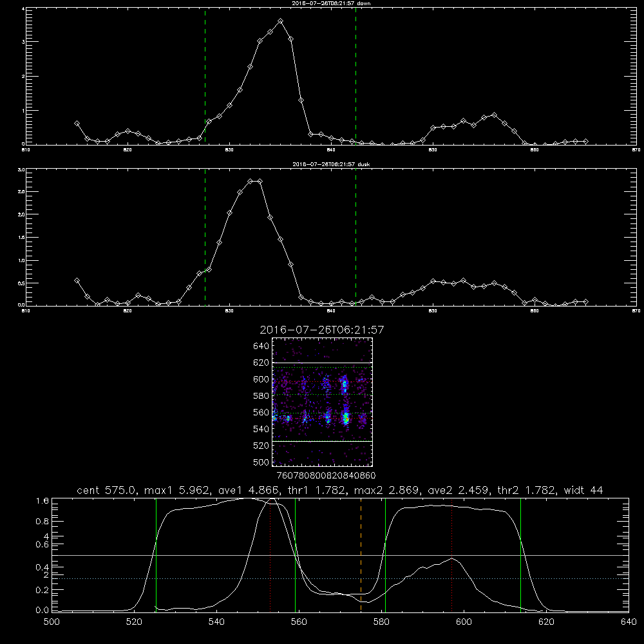Click the '0.4' y-axis label of the profile plot
The height and width of the screenshot is (644, 644).
43,567
